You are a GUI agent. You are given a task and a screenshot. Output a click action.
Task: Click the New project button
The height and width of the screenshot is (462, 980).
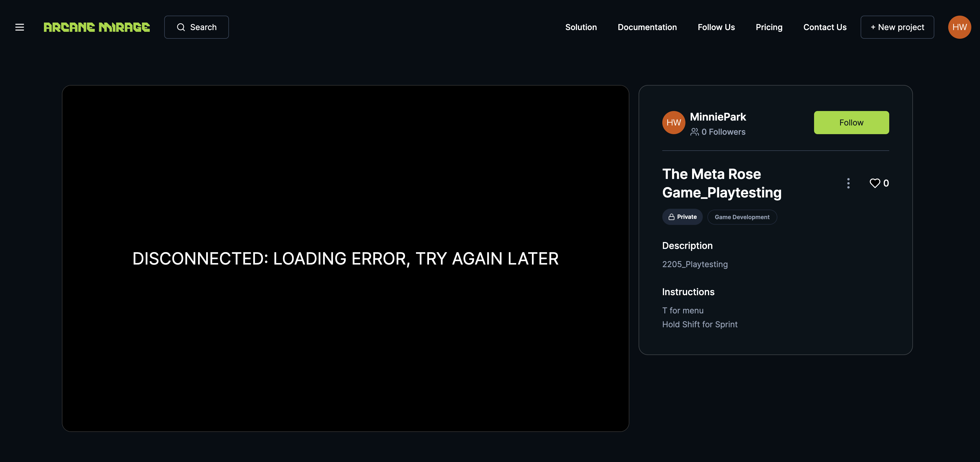point(897,27)
